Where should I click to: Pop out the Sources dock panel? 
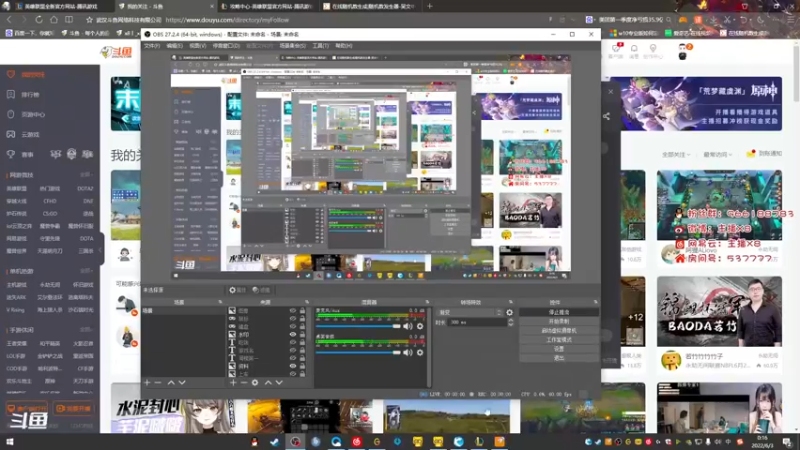[307, 302]
